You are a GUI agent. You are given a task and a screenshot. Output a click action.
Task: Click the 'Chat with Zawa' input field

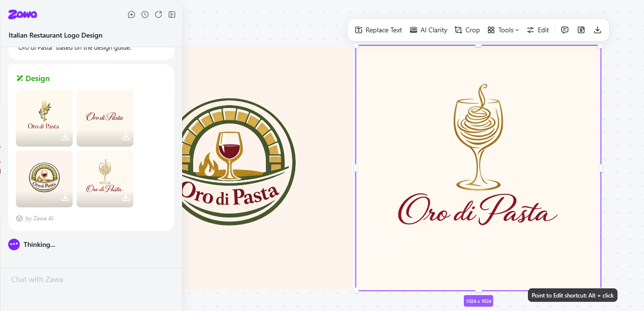[x=91, y=279]
